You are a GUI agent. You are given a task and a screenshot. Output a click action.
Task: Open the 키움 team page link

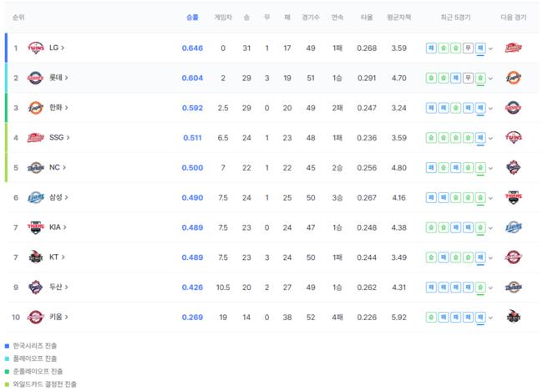(58, 317)
